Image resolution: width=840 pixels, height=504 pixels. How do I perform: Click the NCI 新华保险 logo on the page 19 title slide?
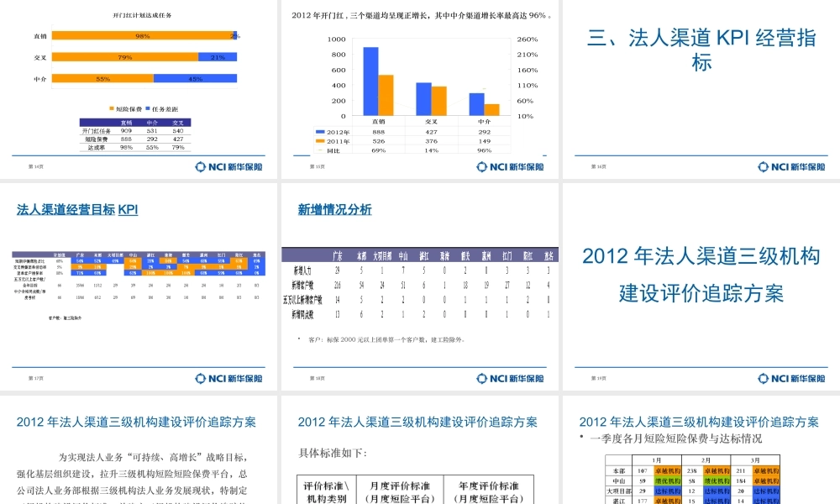(x=791, y=378)
